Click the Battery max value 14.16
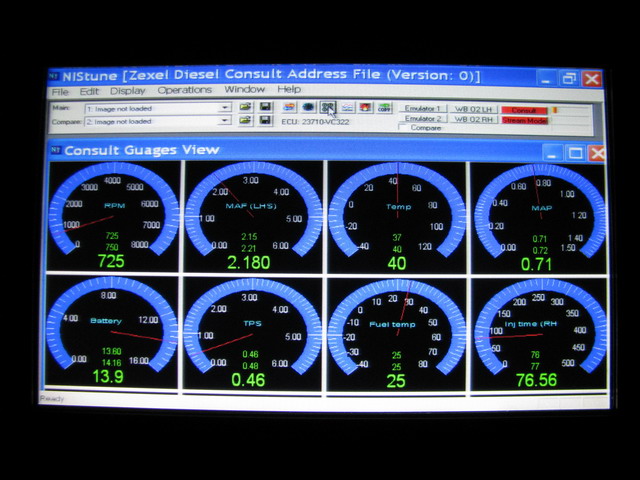Screen dimensions: 640x480 pyautogui.click(x=111, y=362)
